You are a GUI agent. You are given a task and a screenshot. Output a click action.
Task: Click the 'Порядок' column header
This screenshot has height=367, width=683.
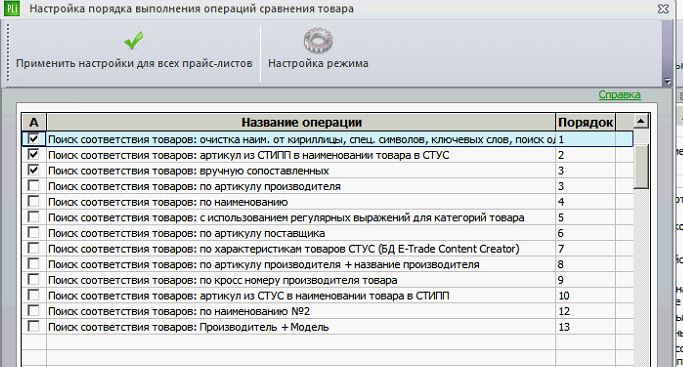pyautogui.click(x=585, y=122)
